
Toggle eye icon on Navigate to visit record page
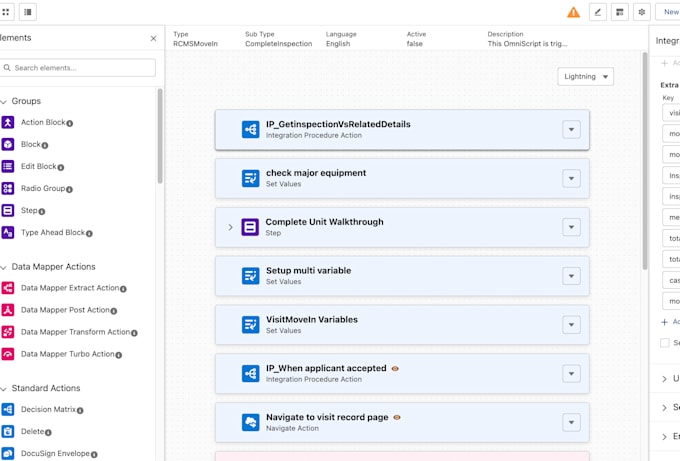(x=397, y=417)
